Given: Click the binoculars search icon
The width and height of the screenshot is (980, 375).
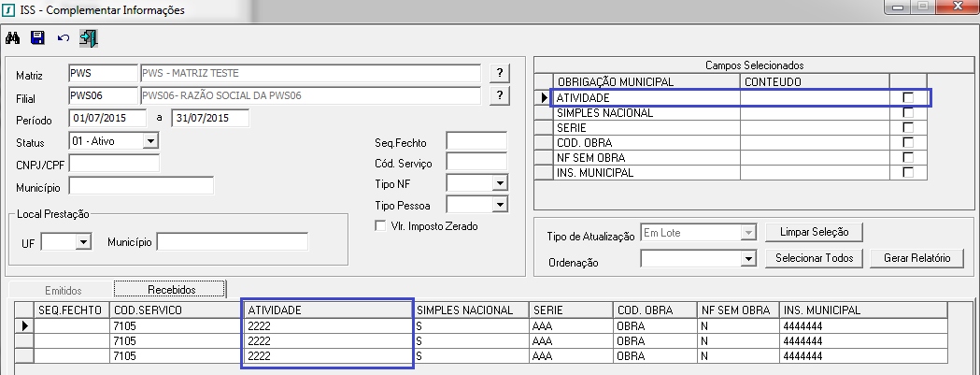Looking at the screenshot, I should 13,38.
